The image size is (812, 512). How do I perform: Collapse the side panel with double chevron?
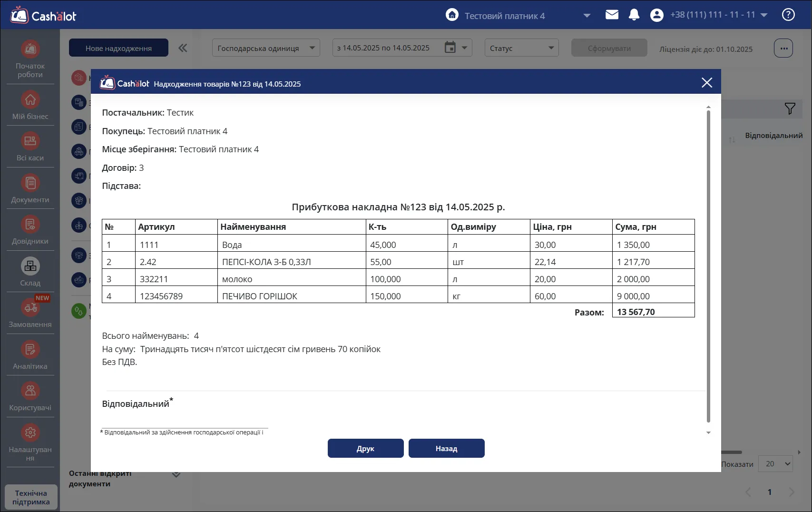[x=183, y=48]
